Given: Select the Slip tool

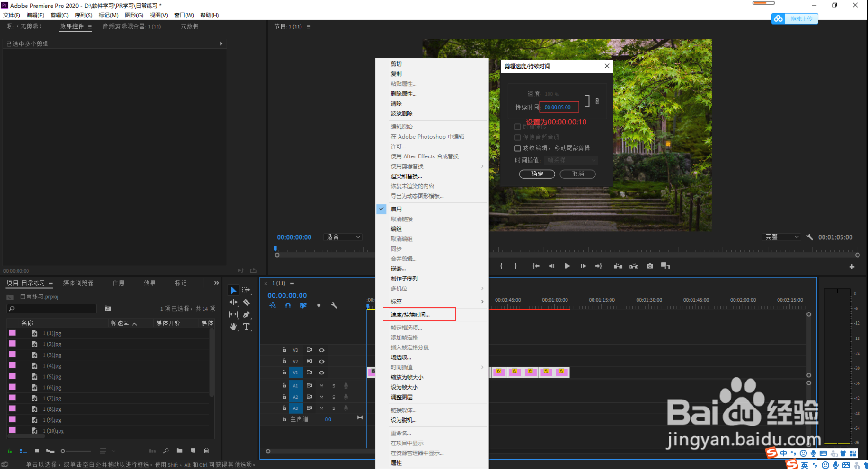Looking at the screenshot, I should [x=233, y=314].
